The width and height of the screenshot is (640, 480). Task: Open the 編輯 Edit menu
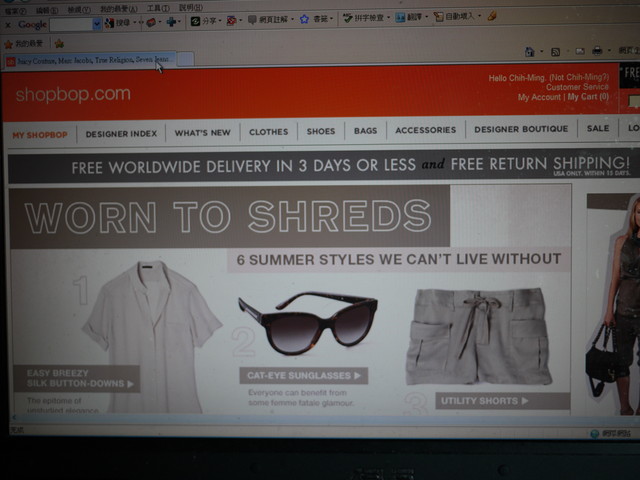coord(47,10)
